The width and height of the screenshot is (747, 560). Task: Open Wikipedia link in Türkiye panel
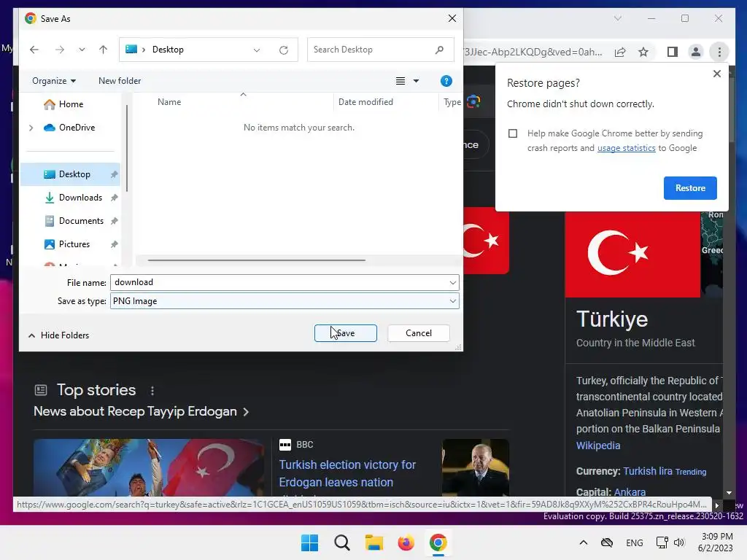598,446
